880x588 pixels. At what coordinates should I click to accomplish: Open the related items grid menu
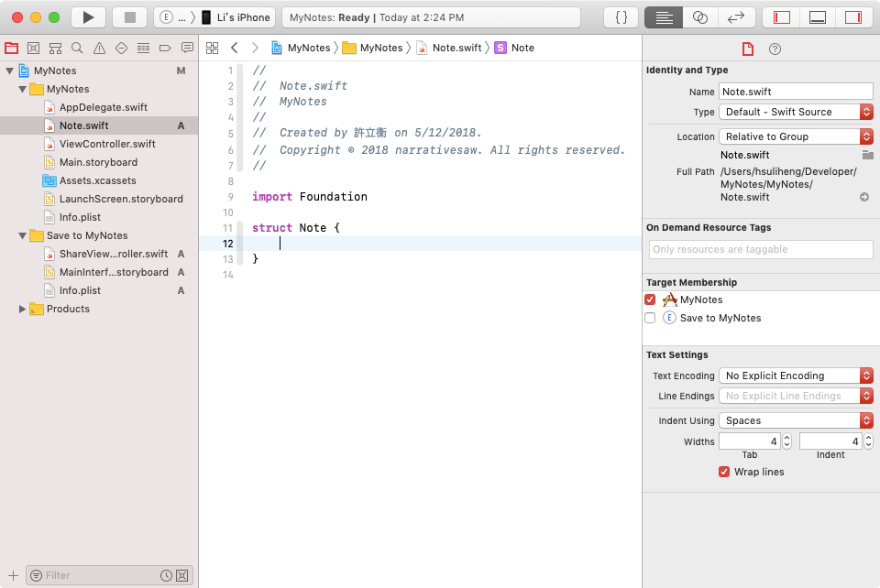pos(212,49)
